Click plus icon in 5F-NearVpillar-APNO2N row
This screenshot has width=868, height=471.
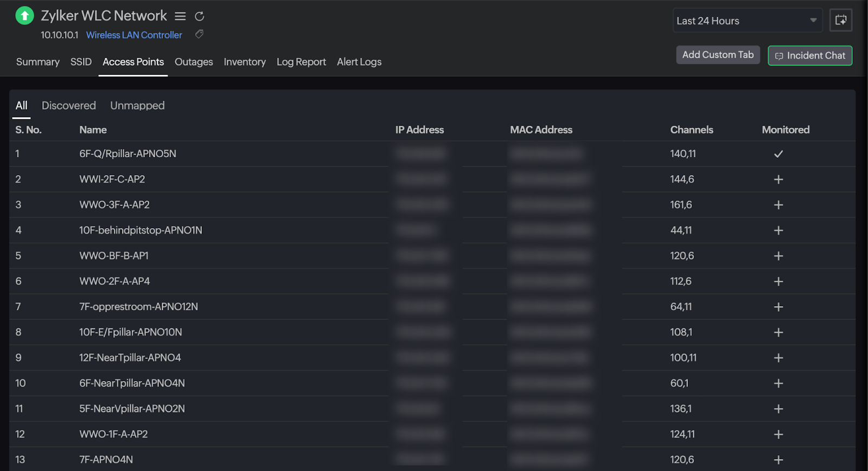[x=778, y=409]
